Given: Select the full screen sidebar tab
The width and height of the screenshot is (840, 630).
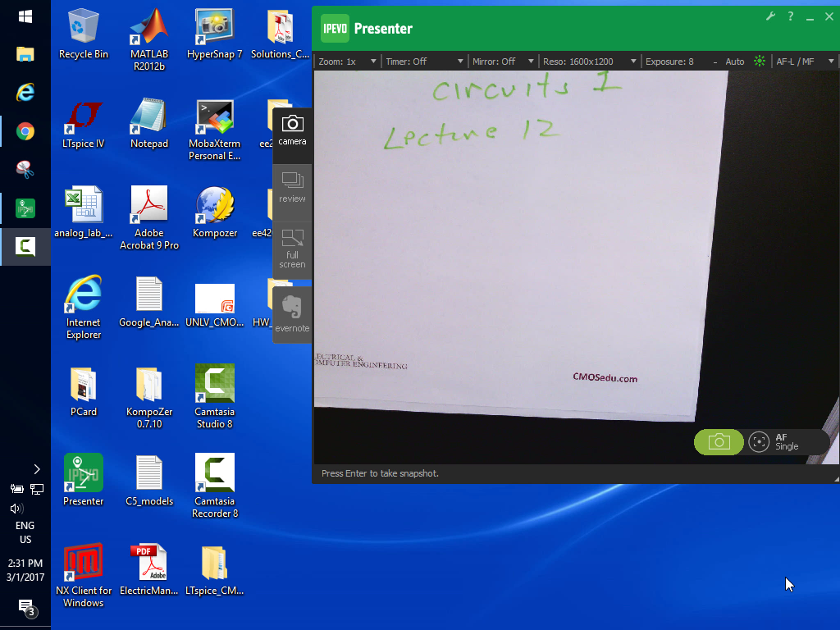Looking at the screenshot, I should point(292,248).
